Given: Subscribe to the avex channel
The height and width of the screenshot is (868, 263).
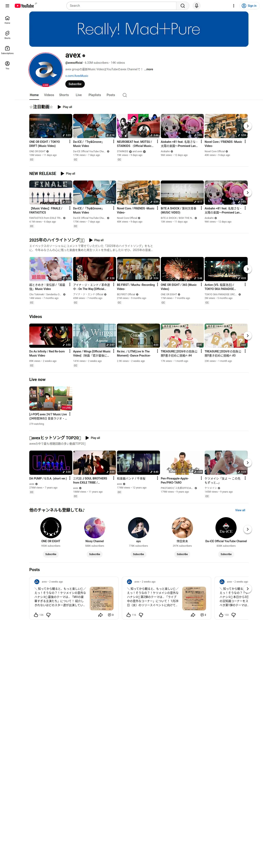Looking at the screenshot, I should click(75, 84).
